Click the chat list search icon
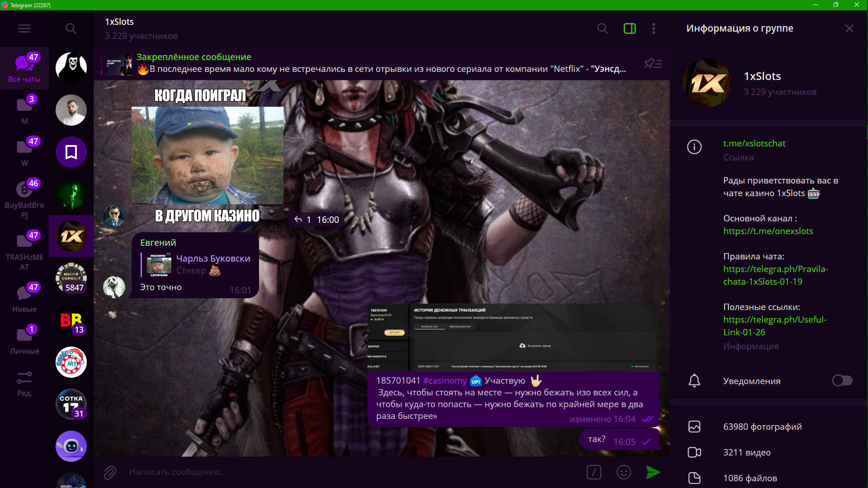 pyautogui.click(x=71, y=28)
